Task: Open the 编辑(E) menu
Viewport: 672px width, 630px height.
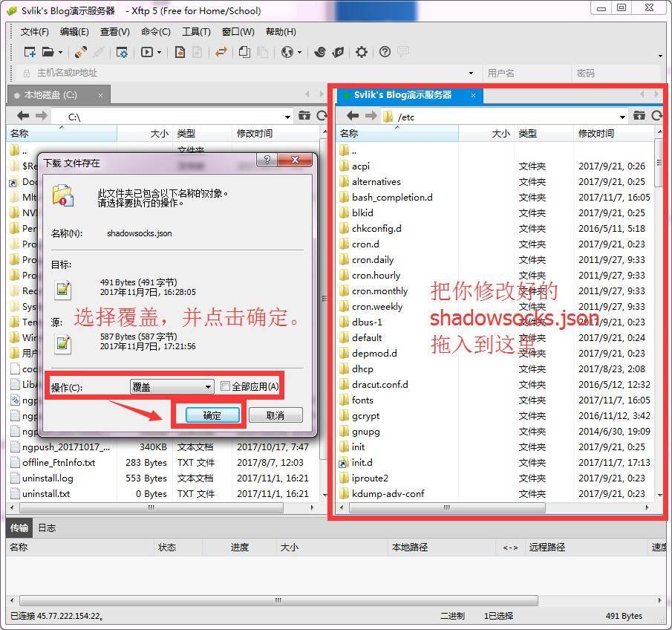Action: 74,32
